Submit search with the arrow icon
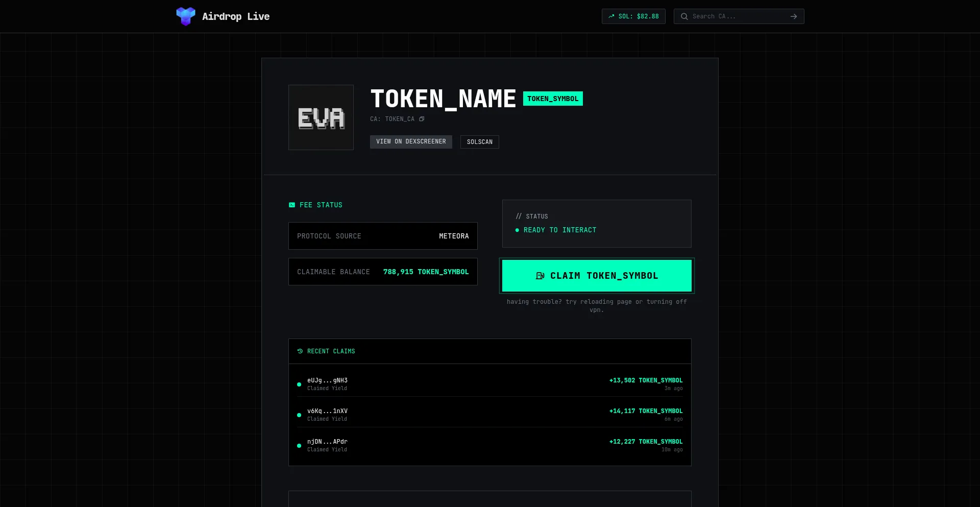 pos(794,16)
